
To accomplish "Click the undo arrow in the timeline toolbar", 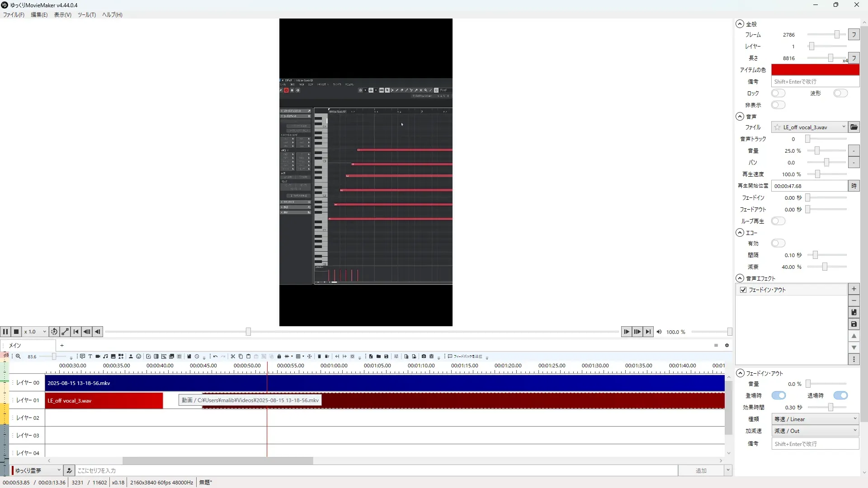I will tap(215, 357).
